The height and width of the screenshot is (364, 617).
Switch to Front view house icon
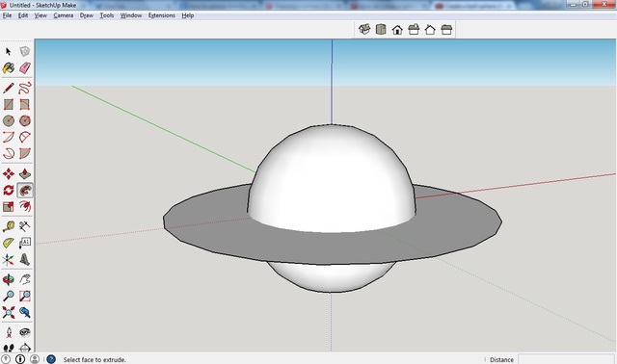point(397,30)
